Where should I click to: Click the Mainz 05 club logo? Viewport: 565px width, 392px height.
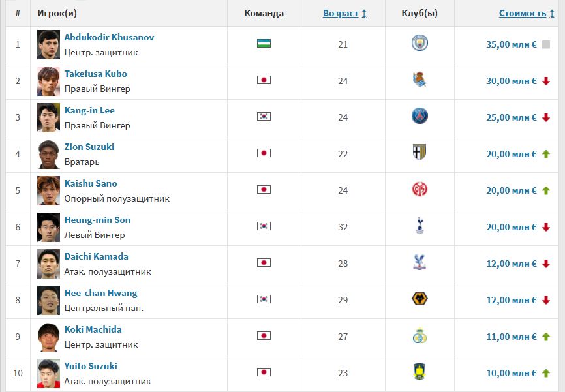[420, 189]
